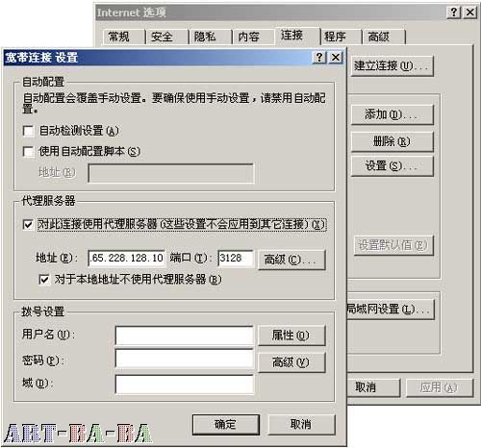Toggle 对于本地地址不使用代理服务器 checkbox
The height and width of the screenshot is (448, 481).
[x=44, y=280]
